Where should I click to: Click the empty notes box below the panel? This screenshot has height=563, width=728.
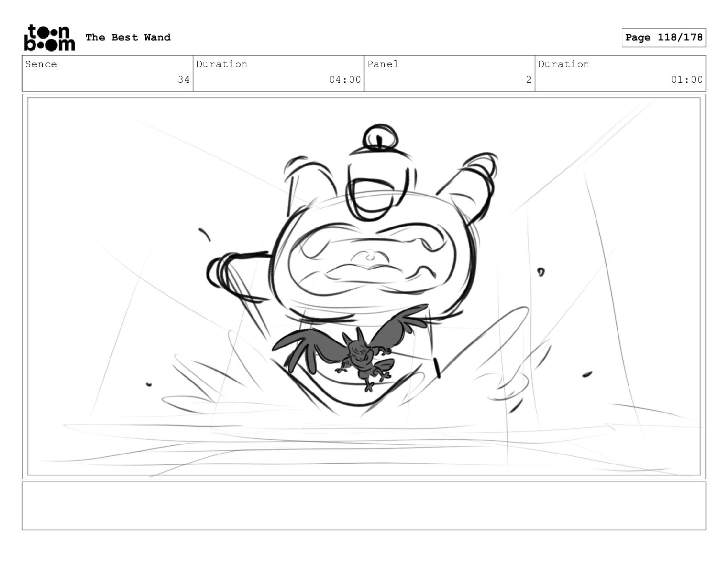click(x=364, y=506)
